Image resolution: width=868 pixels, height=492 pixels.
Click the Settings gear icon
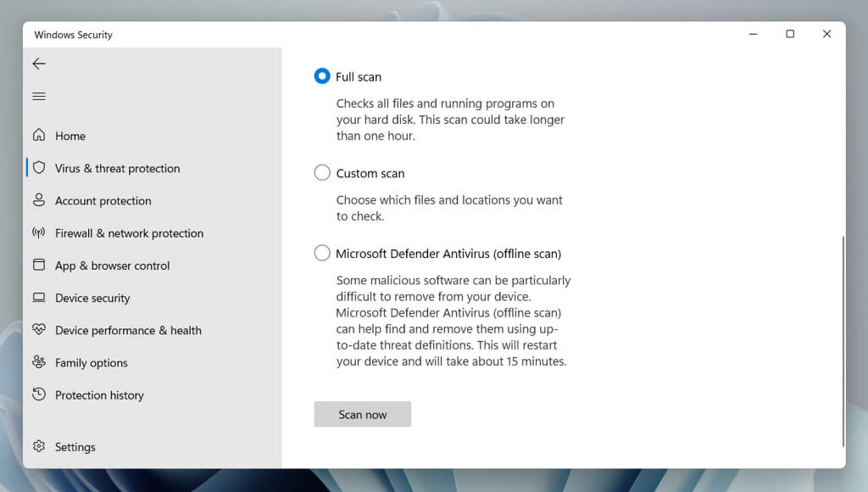(39, 446)
